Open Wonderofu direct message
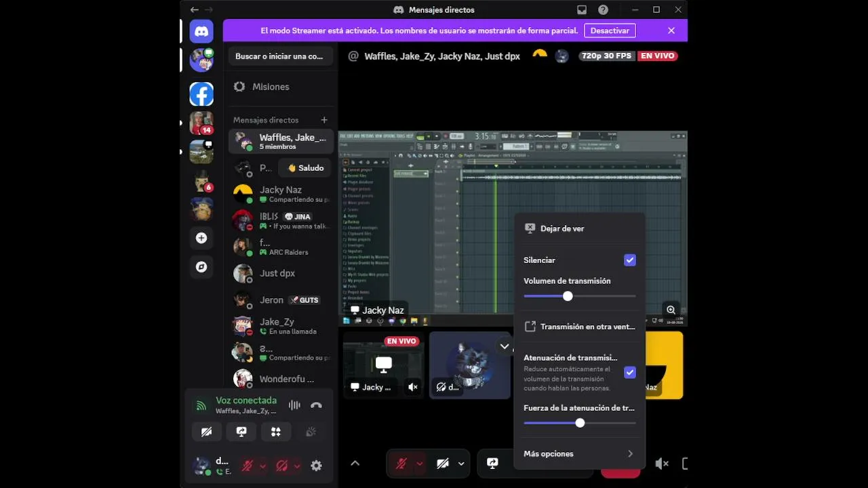Image resolution: width=868 pixels, height=488 pixels. click(281, 379)
